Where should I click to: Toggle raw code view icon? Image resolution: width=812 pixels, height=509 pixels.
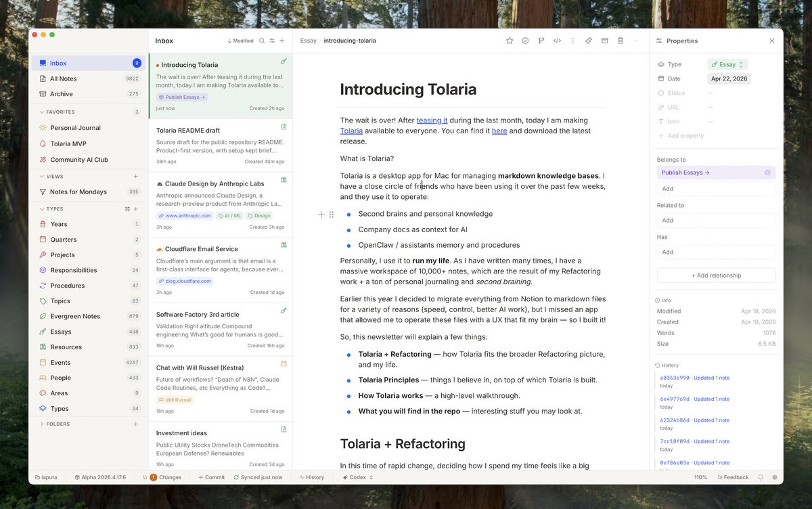[557, 41]
